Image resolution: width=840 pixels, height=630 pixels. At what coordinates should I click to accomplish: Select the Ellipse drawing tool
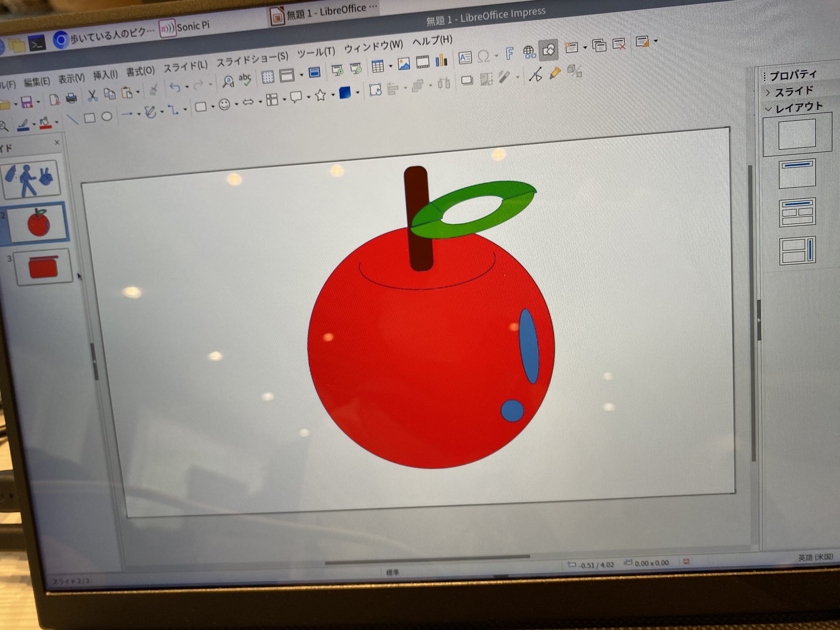coord(107,116)
